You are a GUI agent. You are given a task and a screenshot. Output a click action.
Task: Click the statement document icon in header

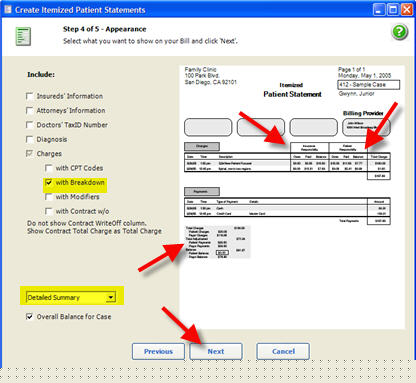[23, 36]
